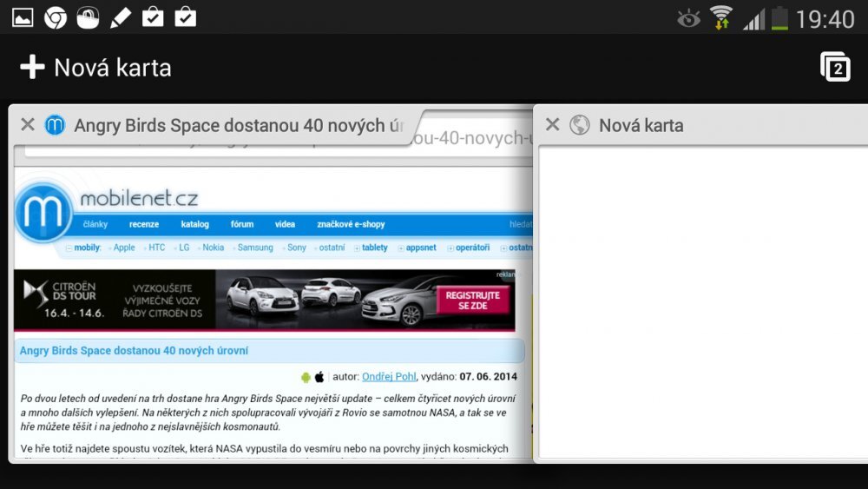Tap the Apple platform icon near author

click(319, 377)
